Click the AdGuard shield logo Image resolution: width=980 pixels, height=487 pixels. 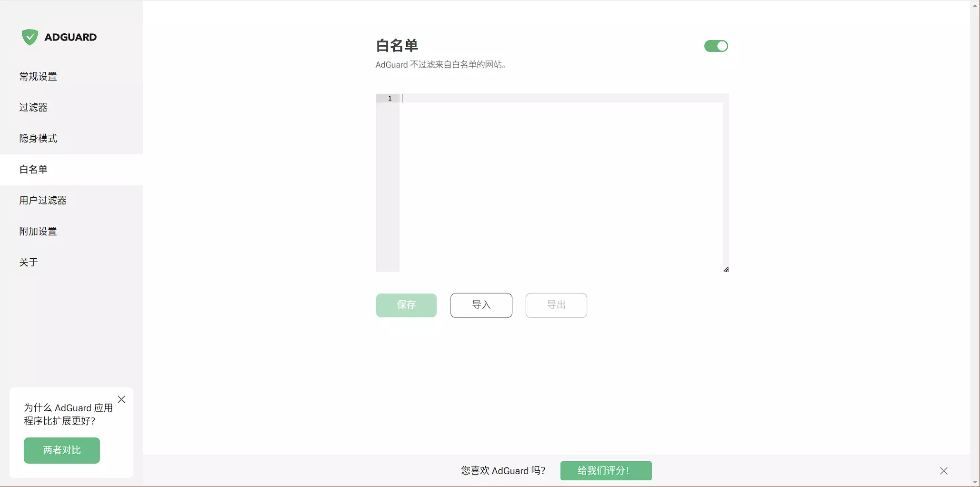click(x=30, y=37)
